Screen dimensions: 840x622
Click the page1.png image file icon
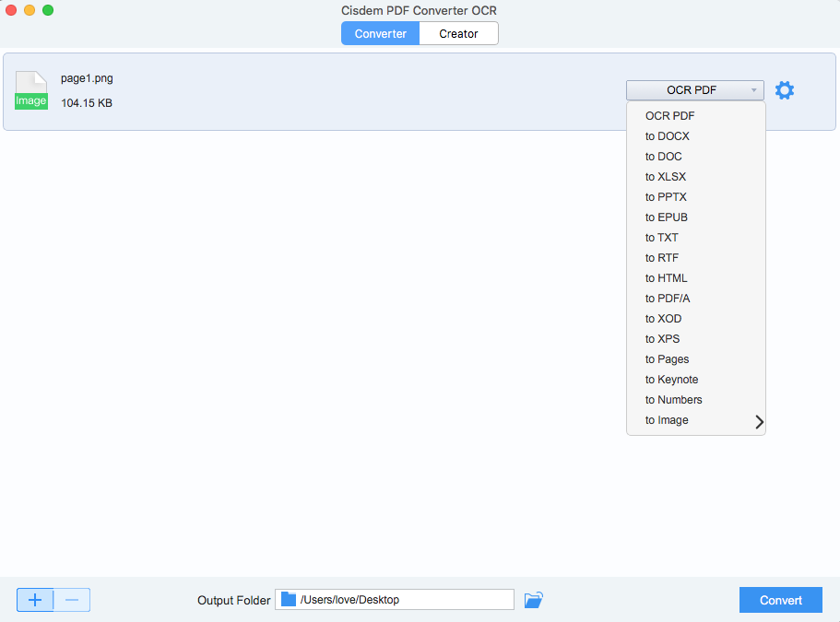(30, 90)
